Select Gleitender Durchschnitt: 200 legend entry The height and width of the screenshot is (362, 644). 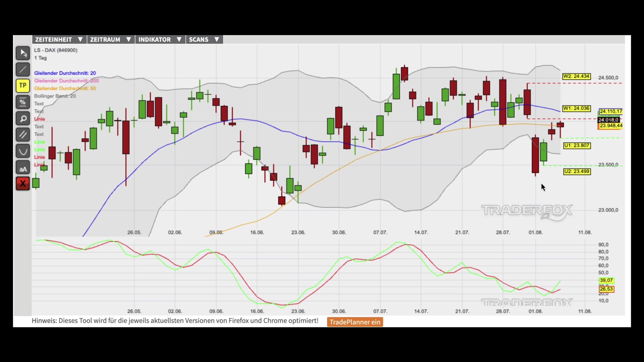pyautogui.click(x=66, y=81)
